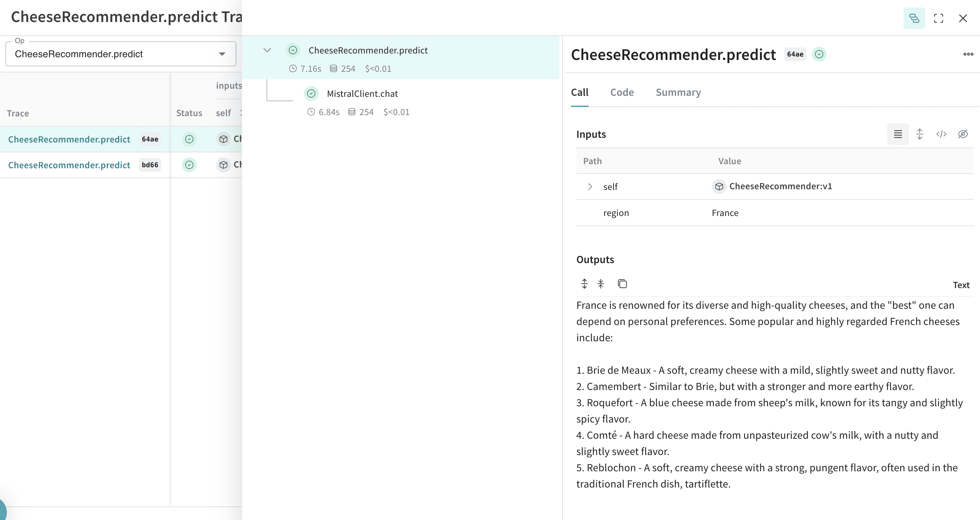The image size is (980, 520).
Task: Toggle the trace tree view icon
Action: click(x=914, y=18)
